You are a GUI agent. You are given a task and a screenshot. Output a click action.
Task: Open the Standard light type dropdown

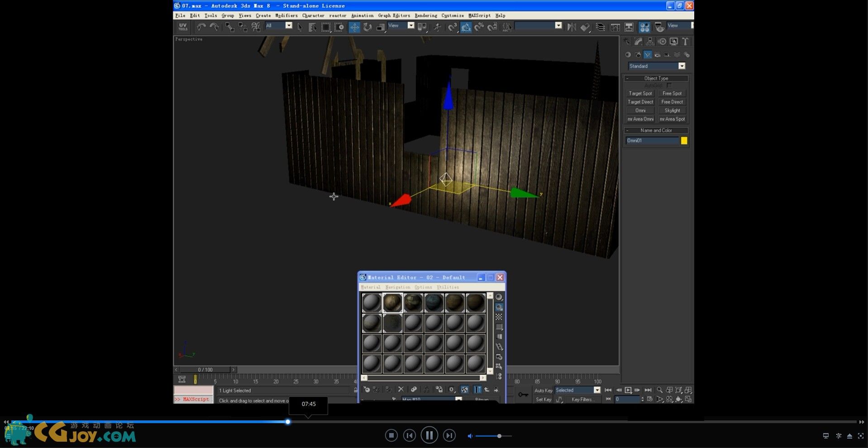657,66
